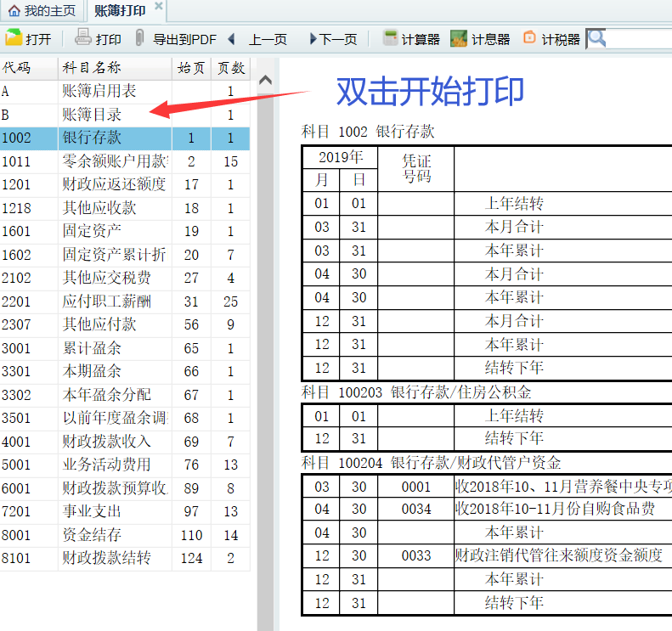The width and height of the screenshot is (672, 631).
Task: Select the 其他应付款 row
Action: pos(125,324)
